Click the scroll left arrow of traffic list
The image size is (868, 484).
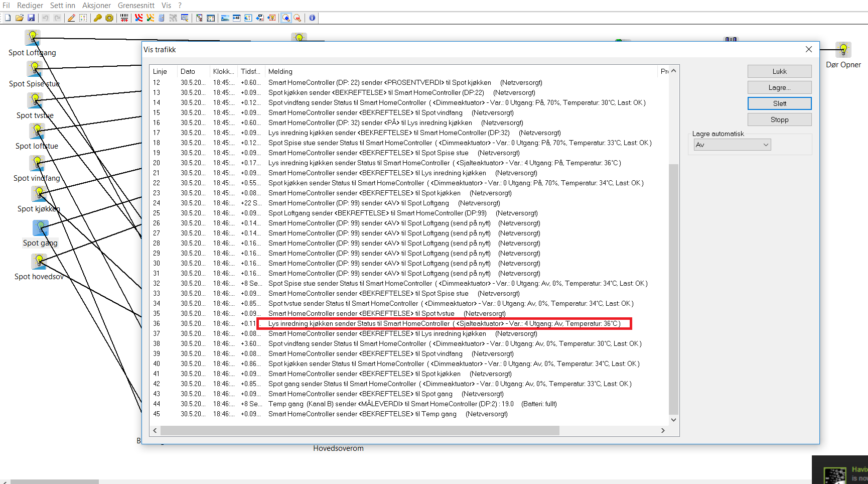tap(155, 430)
